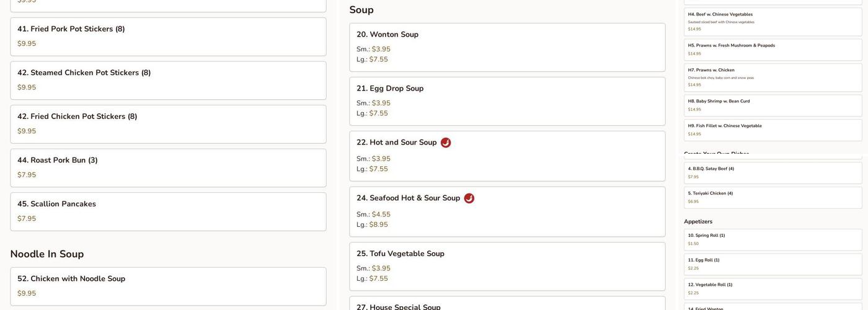Screen dimensions: 868x310
Task: Select 42. Steamed Chicken Pot Stickers
Action: (168, 80)
